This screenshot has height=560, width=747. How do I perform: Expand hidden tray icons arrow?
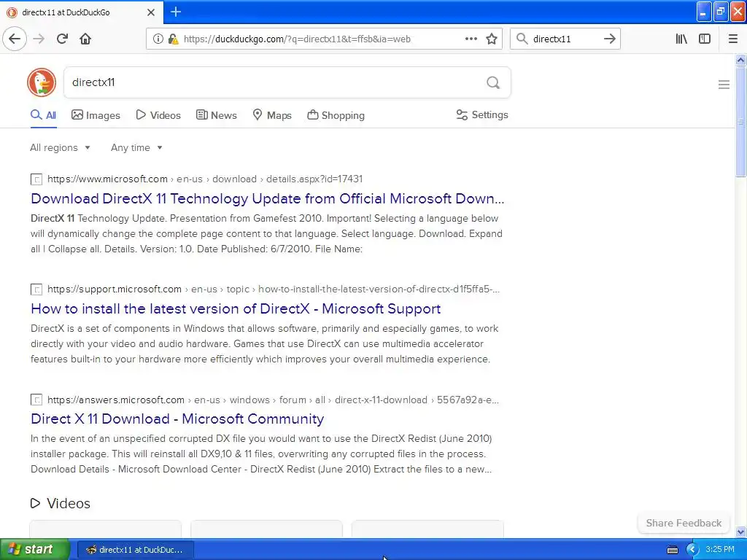point(692,550)
